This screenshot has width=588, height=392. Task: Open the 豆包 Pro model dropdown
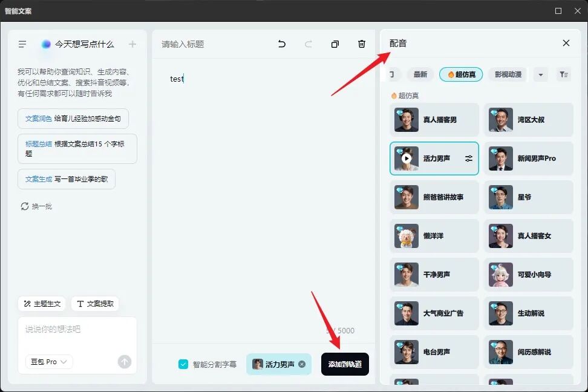click(x=48, y=362)
